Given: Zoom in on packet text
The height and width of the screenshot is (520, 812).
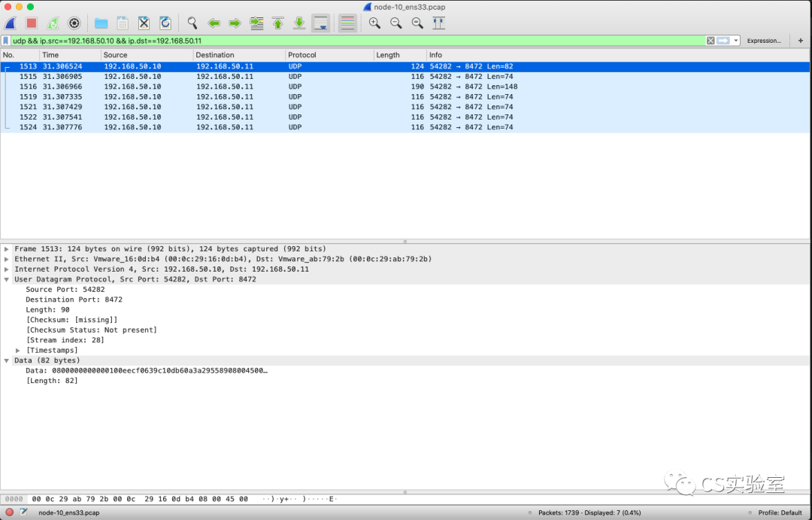Looking at the screenshot, I should point(374,23).
